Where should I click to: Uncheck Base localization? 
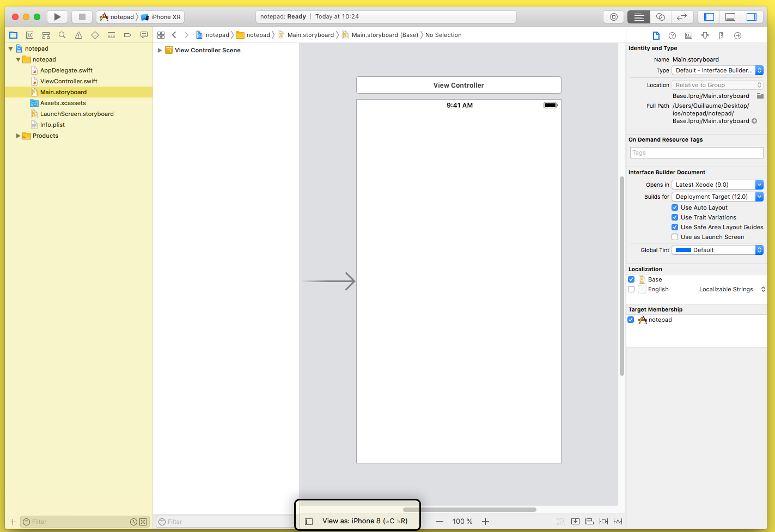point(631,279)
